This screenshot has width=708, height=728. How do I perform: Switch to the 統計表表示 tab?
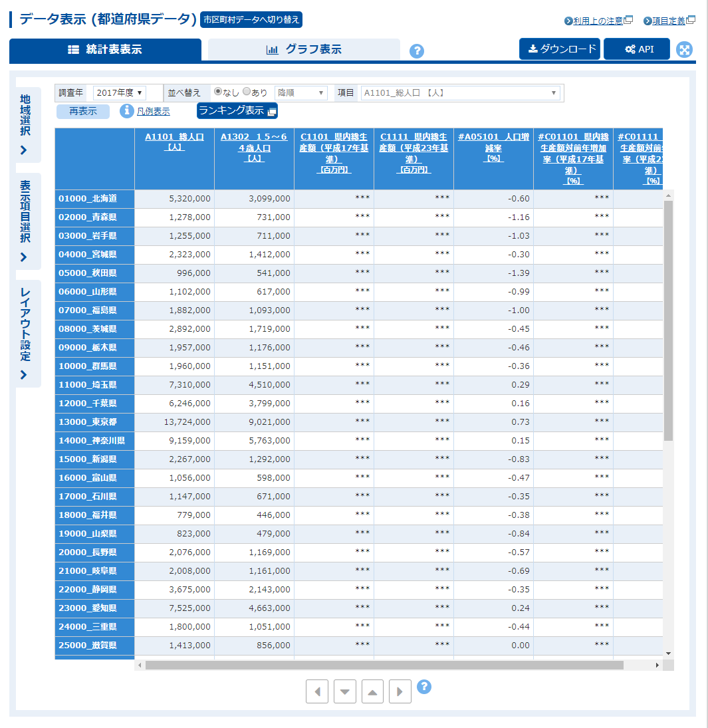click(105, 49)
